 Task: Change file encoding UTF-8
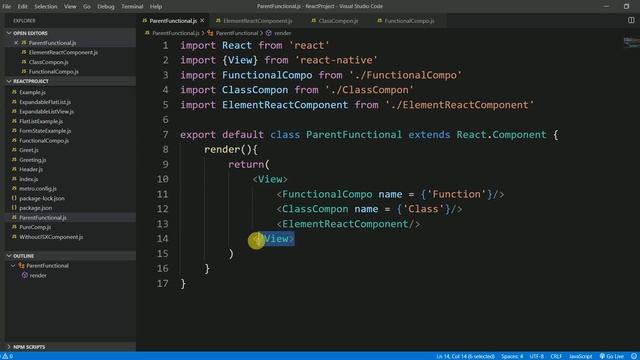click(x=536, y=356)
